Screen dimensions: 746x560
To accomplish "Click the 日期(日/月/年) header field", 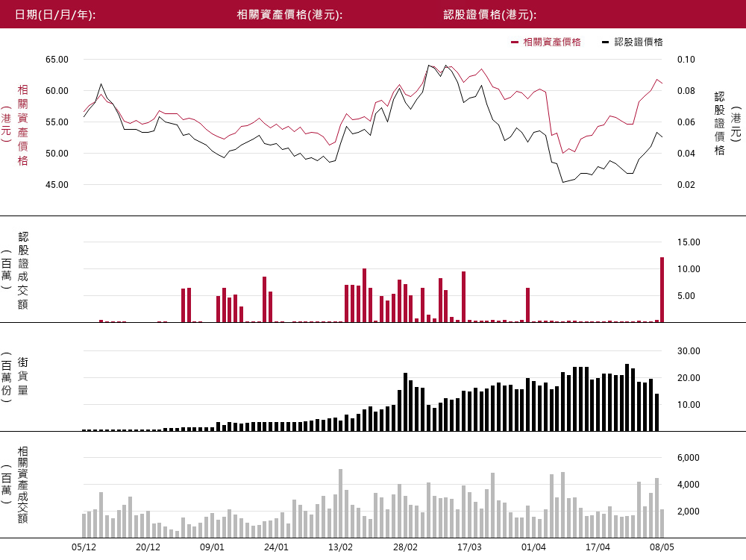I will (x=55, y=14).
